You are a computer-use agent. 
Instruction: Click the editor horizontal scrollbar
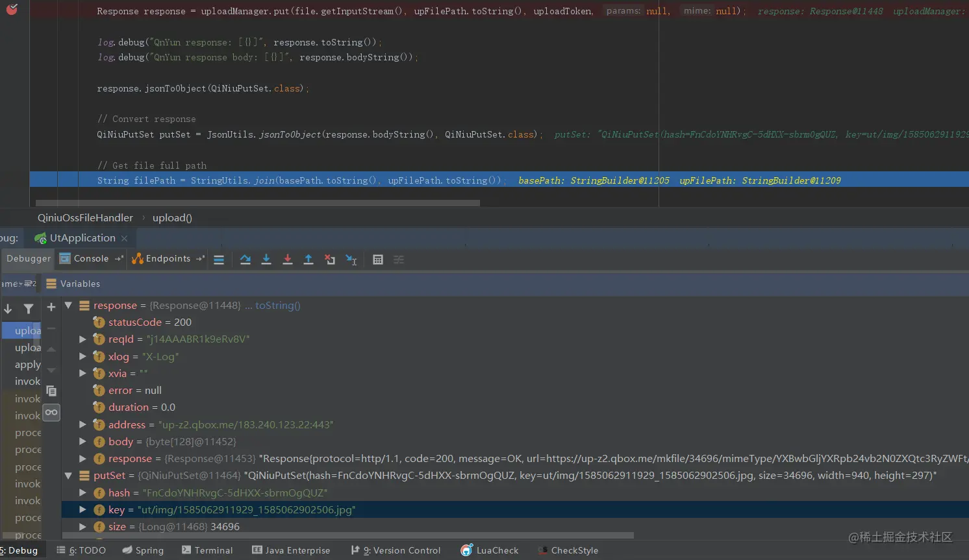(x=258, y=203)
